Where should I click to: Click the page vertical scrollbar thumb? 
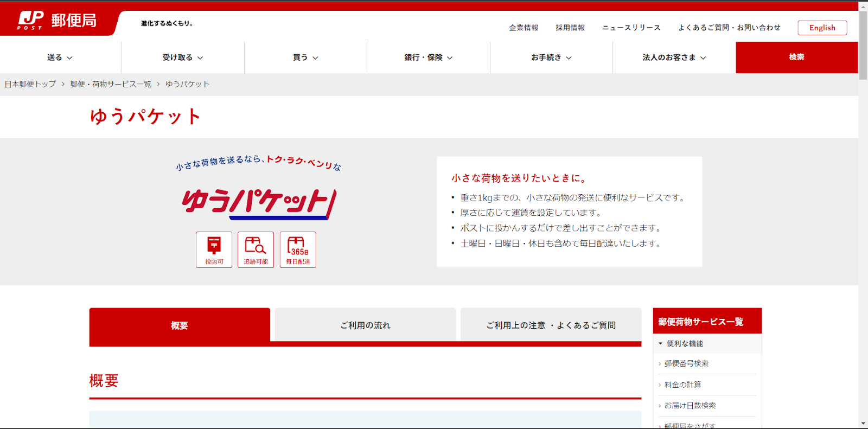point(863,46)
